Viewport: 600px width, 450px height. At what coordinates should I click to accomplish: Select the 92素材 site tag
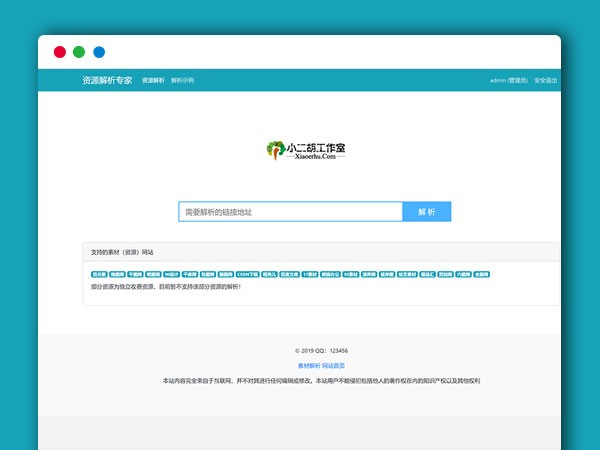point(350,274)
